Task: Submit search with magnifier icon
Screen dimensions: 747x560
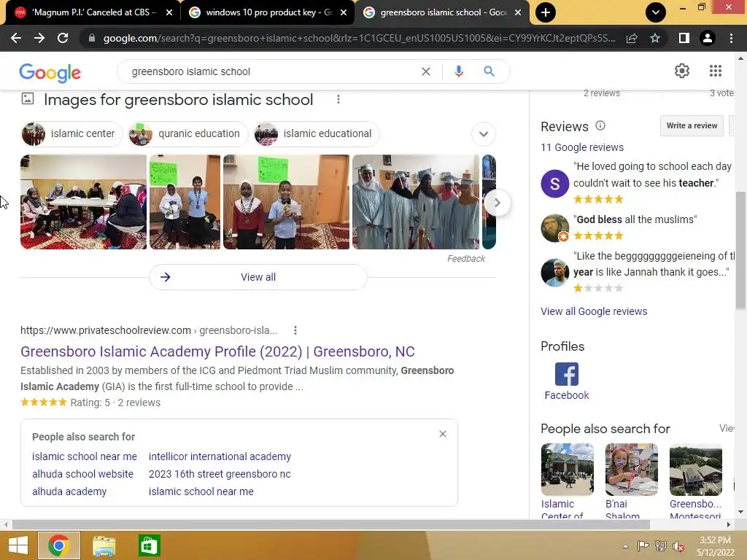Action: pyautogui.click(x=489, y=71)
